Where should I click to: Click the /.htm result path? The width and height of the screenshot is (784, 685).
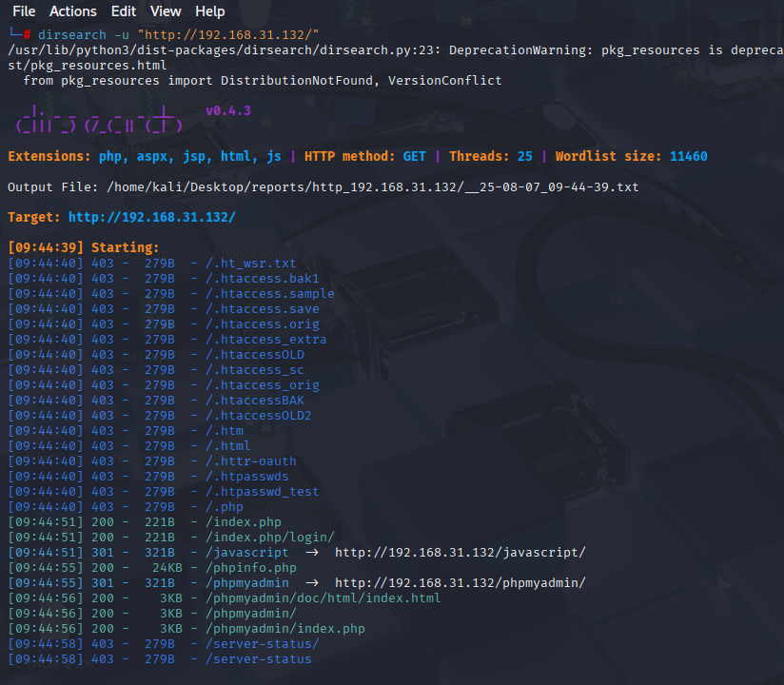click(225, 431)
